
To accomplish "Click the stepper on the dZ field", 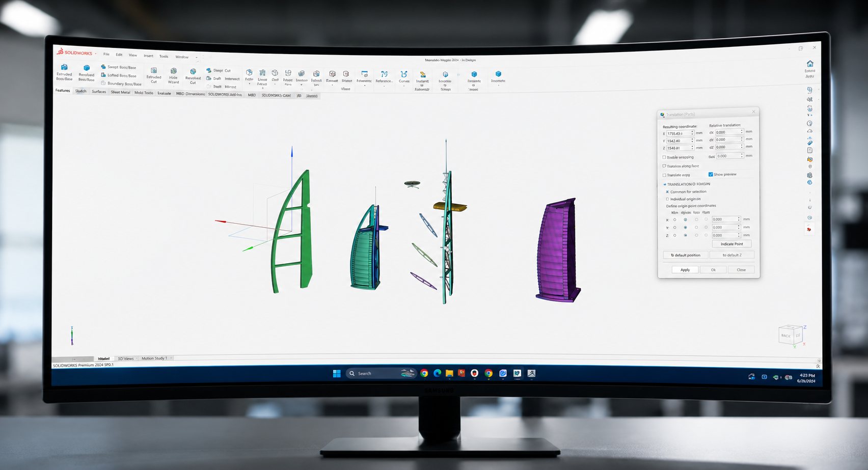I will (742, 147).
